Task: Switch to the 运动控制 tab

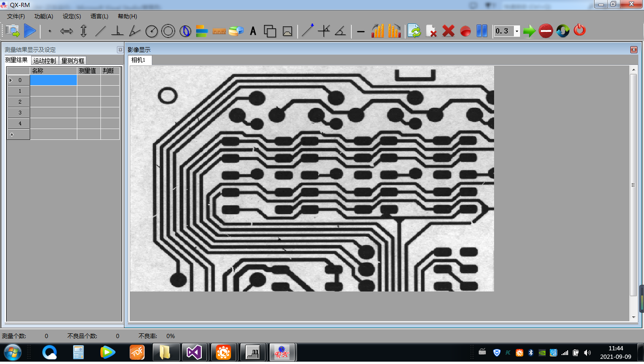Action: [45, 61]
